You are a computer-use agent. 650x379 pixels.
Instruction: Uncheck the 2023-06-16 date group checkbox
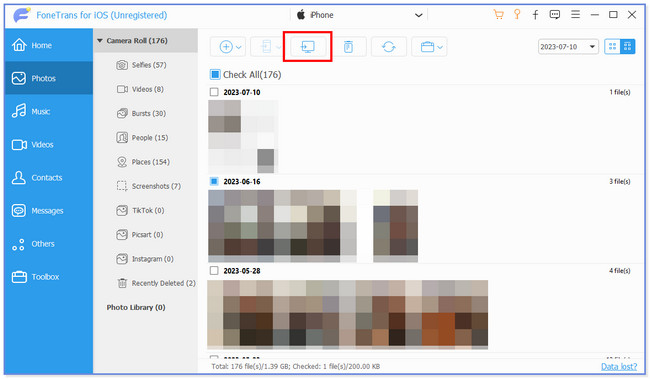click(x=214, y=181)
